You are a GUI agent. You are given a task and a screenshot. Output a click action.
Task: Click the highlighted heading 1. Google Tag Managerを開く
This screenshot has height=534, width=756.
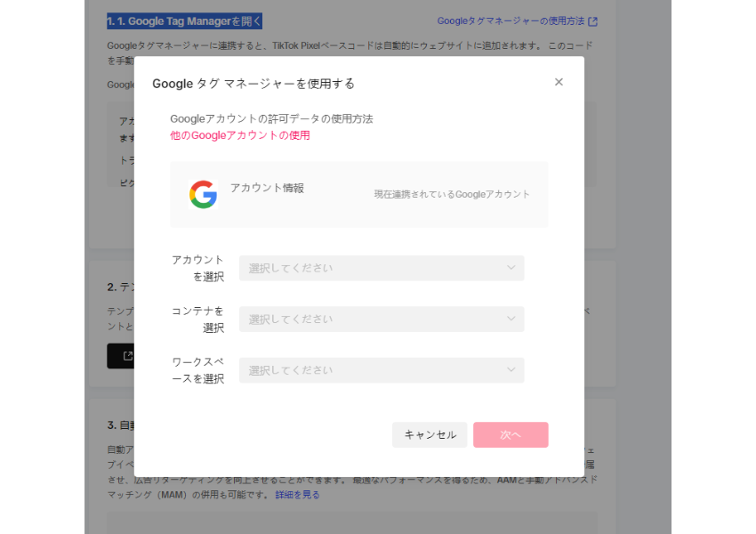[x=185, y=21]
